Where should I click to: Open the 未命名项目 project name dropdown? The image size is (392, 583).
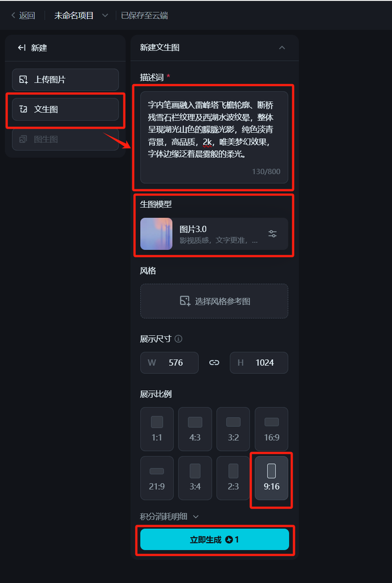point(105,16)
